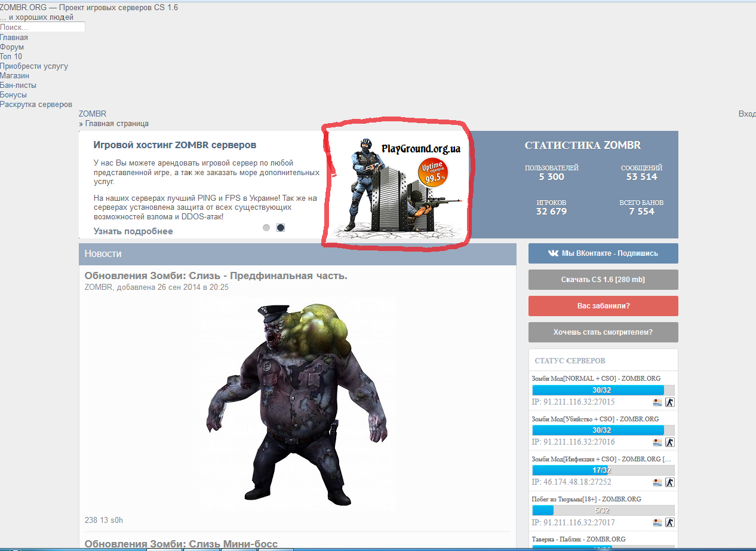This screenshot has width=756, height=551.
Task: Click IP: 91.211.116.32:27015 text
Action: pyautogui.click(x=573, y=402)
